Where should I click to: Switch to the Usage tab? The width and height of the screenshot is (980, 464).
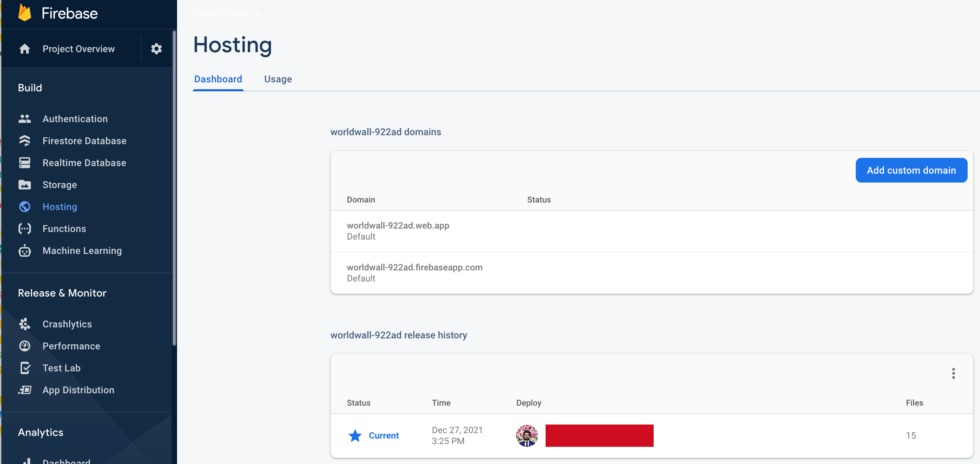click(278, 79)
